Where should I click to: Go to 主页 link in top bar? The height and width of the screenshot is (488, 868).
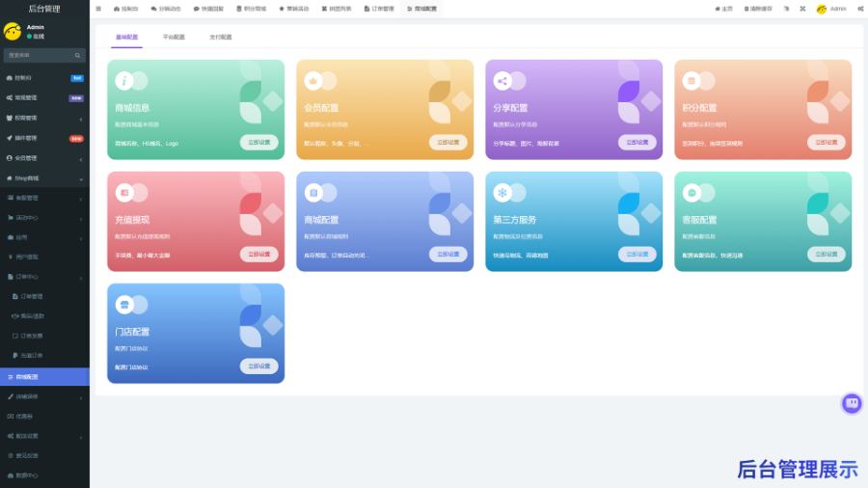click(x=723, y=9)
